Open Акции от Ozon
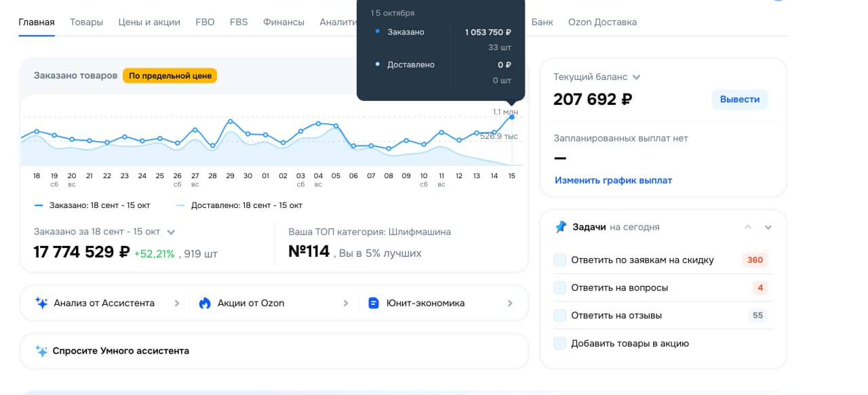This screenshot has height=395, width=868. [x=251, y=303]
